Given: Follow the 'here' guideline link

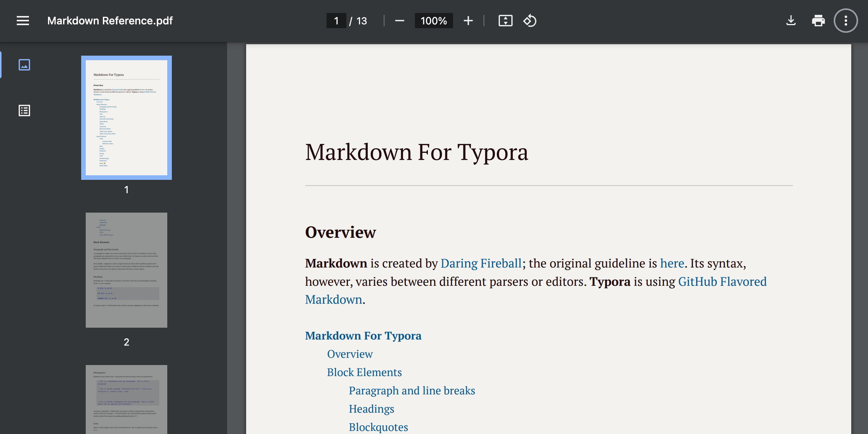Looking at the screenshot, I should pos(672,263).
